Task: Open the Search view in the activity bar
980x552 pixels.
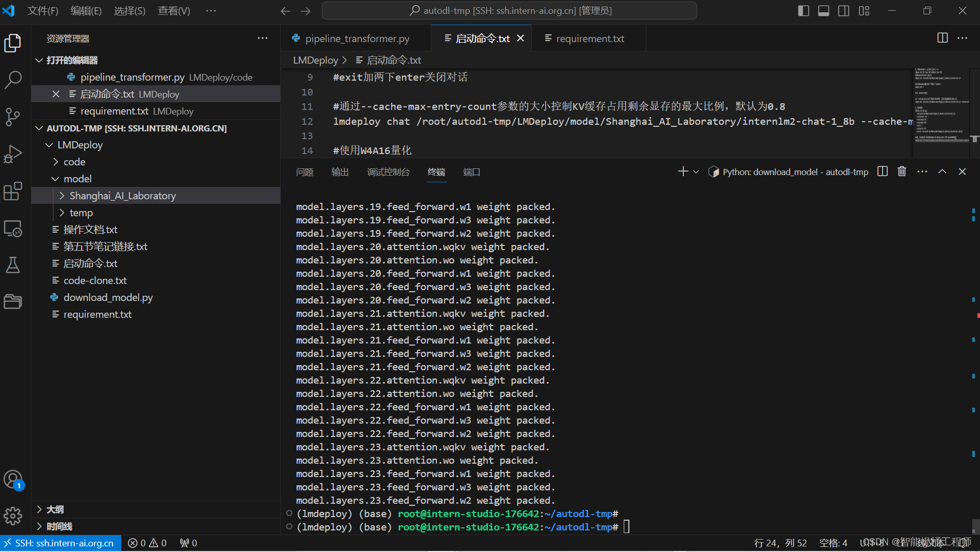Action: pos(13,80)
